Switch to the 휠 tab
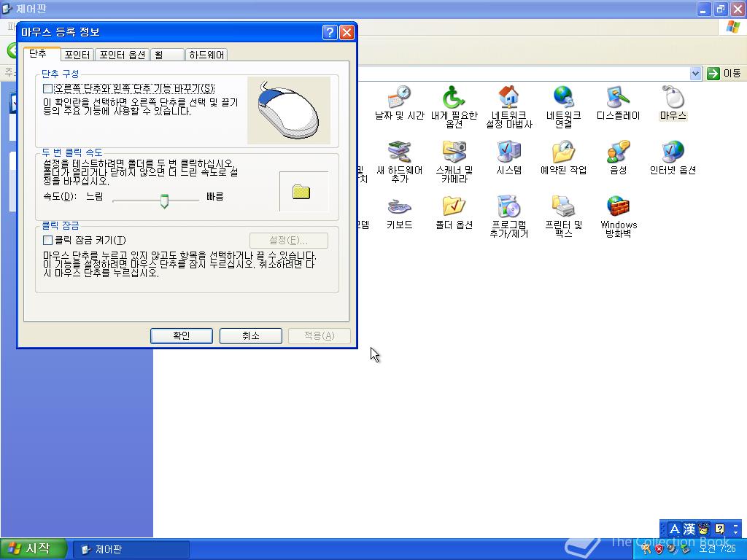Viewport: 747px width, 560px height. [167, 55]
